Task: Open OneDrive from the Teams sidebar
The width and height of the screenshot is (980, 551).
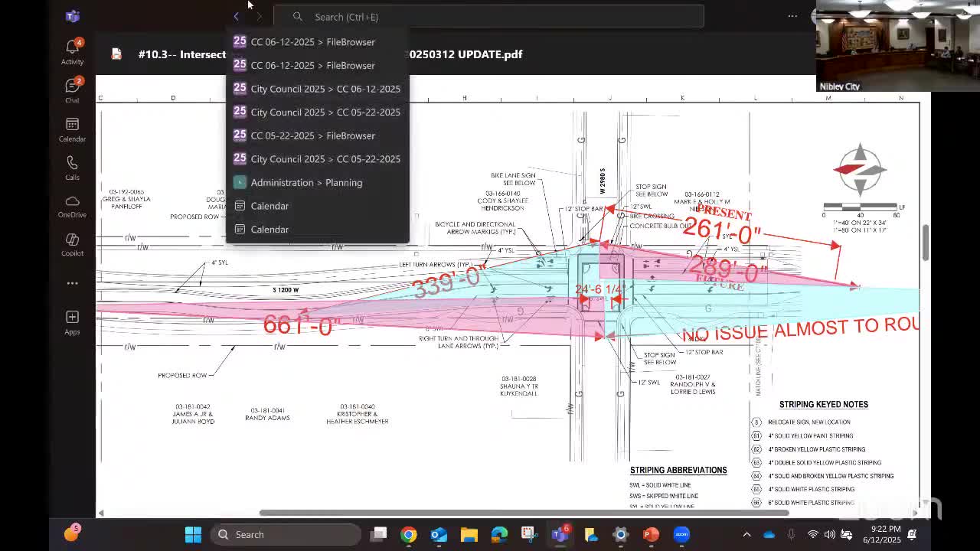Action: pyautogui.click(x=72, y=206)
